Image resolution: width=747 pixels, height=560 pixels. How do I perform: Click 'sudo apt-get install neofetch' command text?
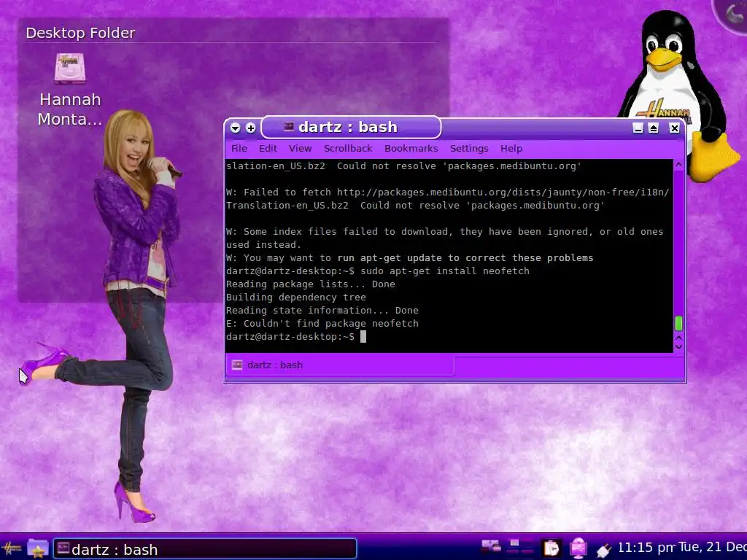point(444,271)
